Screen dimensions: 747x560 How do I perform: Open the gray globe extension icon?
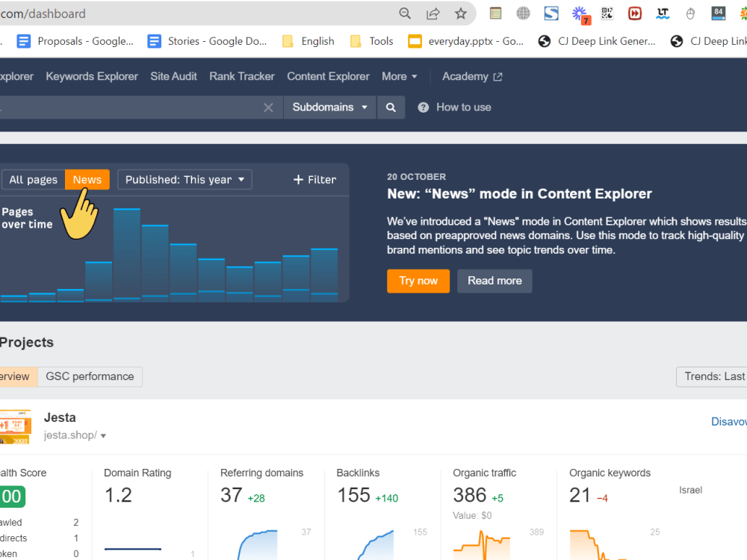[x=523, y=13]
